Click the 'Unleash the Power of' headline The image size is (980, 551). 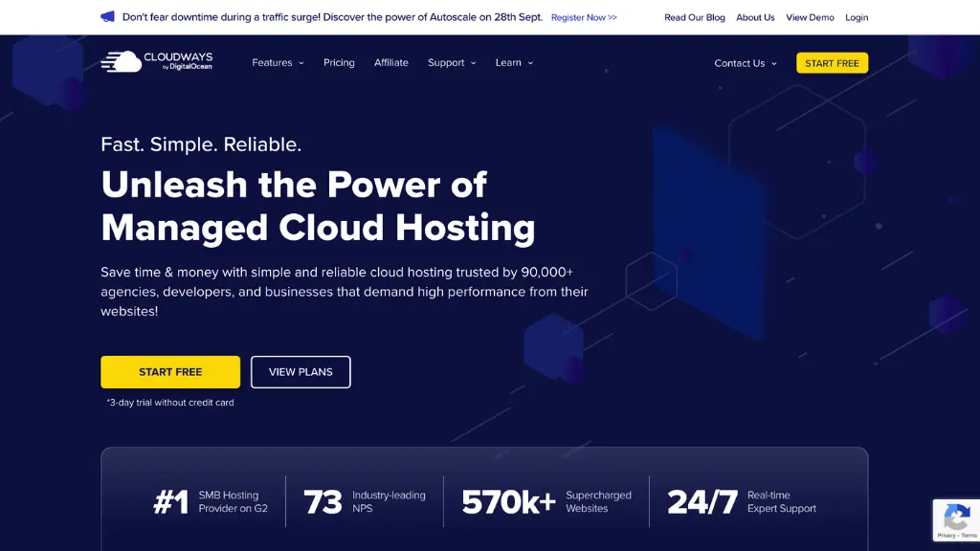(294, 185)
